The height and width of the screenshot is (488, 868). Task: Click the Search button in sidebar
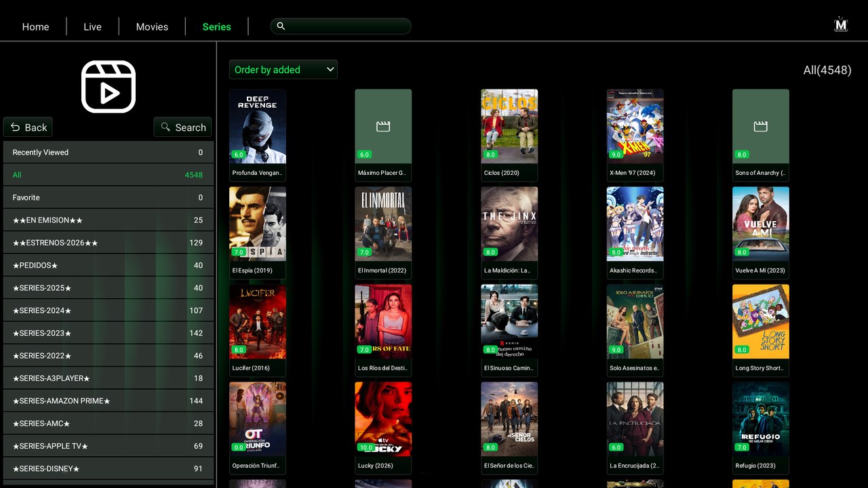click(x=182, y=127)
